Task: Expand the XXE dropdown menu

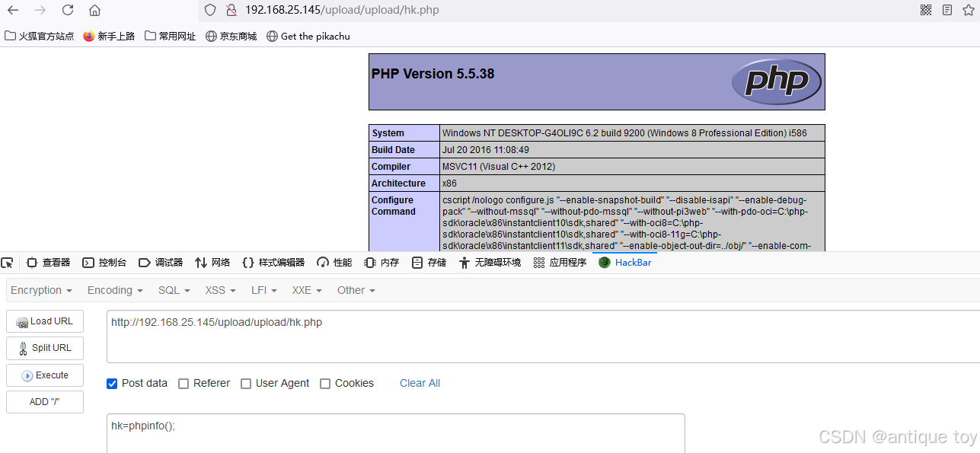Action: click(308, 290)
